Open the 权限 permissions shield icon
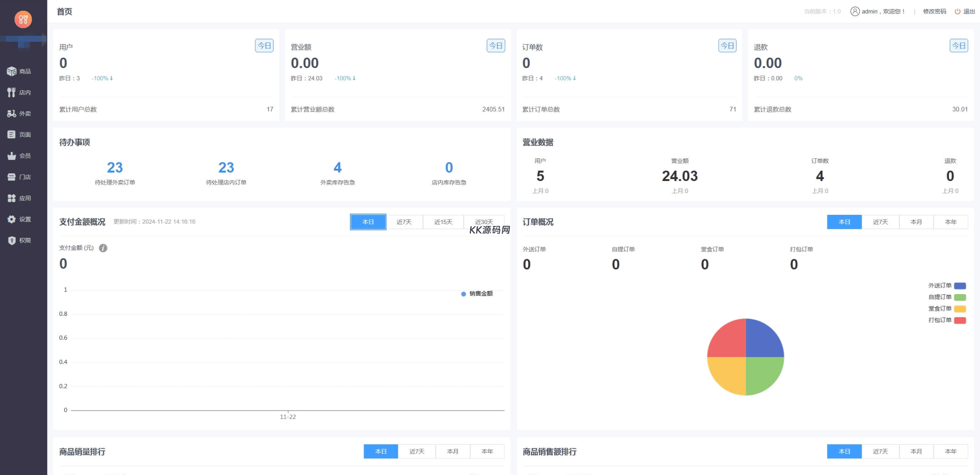 [12, 240]
